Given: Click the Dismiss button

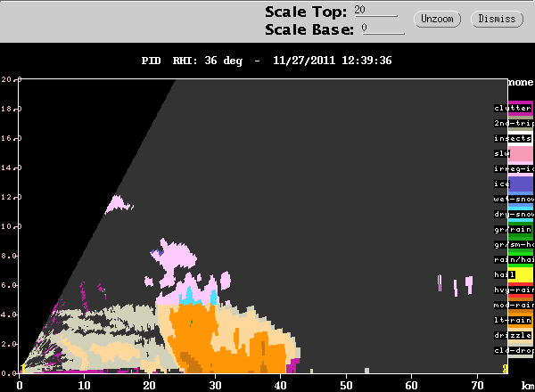Looking at the screenshot, I should 497,19.
